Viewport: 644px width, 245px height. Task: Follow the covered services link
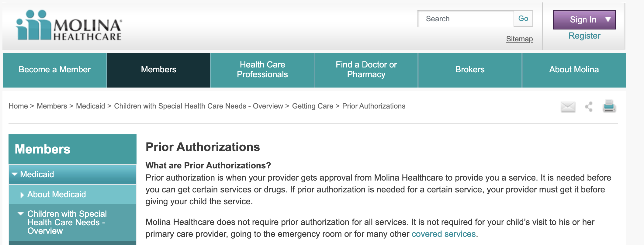tap(444, 234)
